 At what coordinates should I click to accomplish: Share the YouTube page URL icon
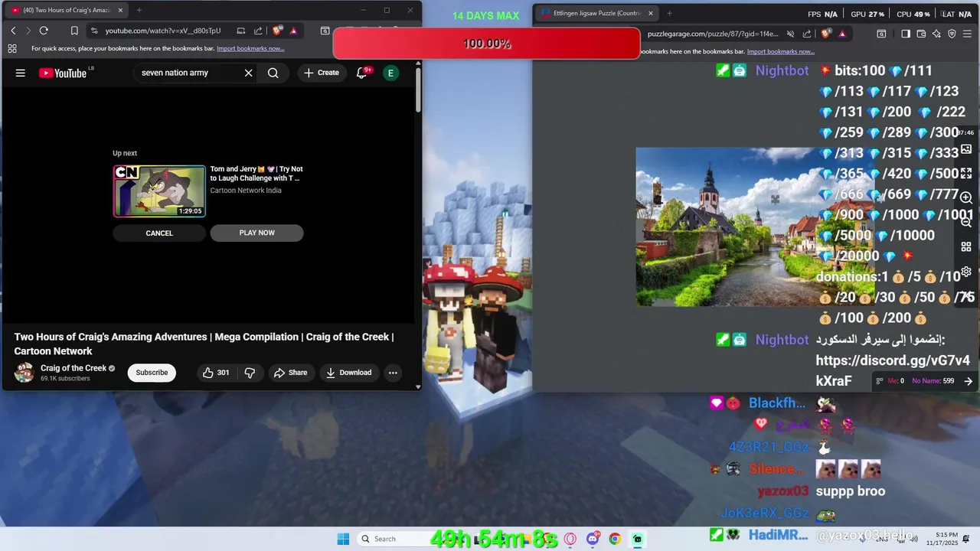(258, 31)
